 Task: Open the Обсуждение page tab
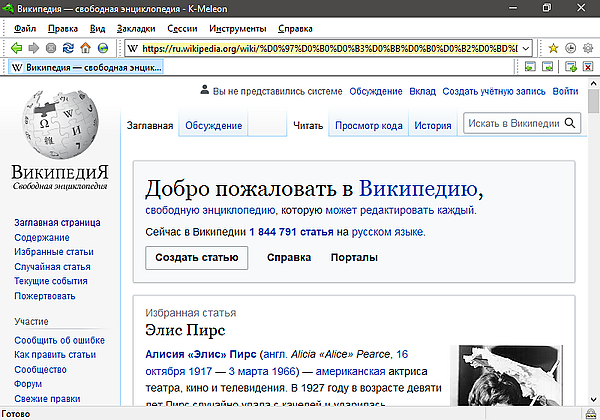(214, 125)
